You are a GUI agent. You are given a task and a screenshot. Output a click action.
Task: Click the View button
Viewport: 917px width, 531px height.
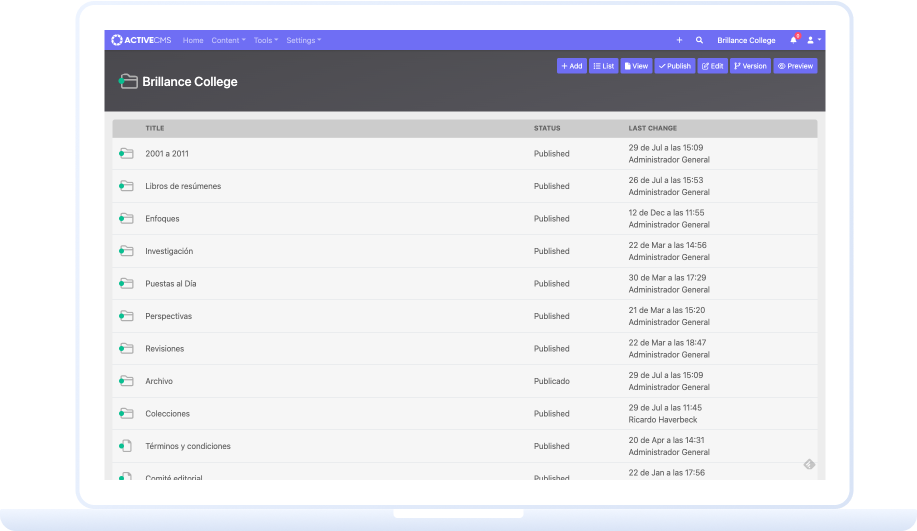pyautogui.click(x=636, y=66)
